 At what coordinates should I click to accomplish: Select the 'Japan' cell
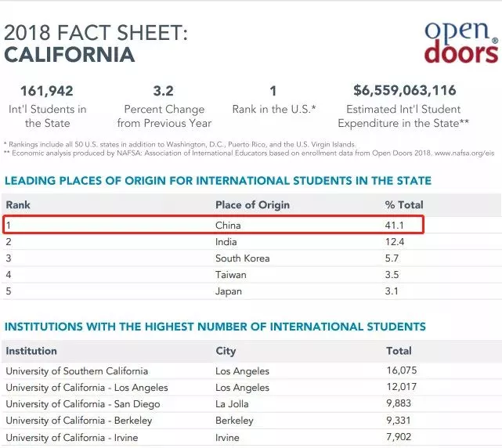229,291
